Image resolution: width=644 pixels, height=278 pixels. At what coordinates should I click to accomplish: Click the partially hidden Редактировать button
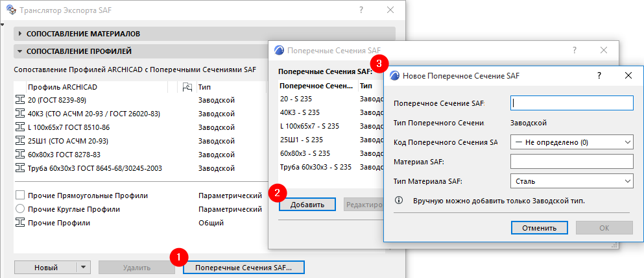363,205
